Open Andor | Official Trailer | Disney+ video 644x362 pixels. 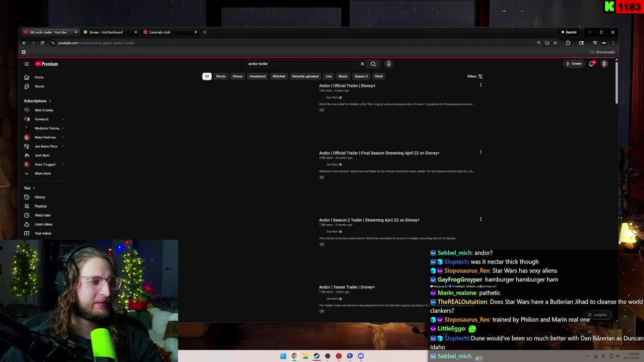point(347,86)
